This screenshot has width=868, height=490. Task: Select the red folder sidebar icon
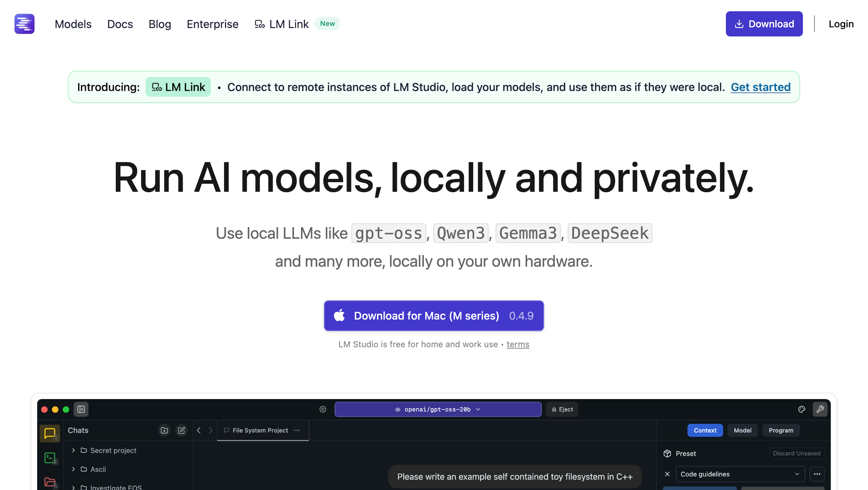point(50,481)
